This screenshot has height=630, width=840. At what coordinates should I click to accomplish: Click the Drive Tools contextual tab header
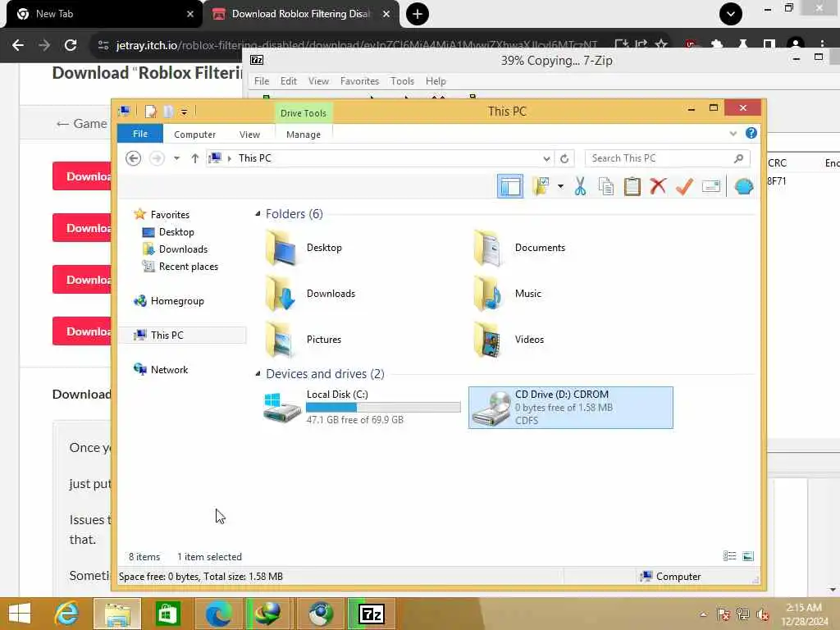(304, 113)
